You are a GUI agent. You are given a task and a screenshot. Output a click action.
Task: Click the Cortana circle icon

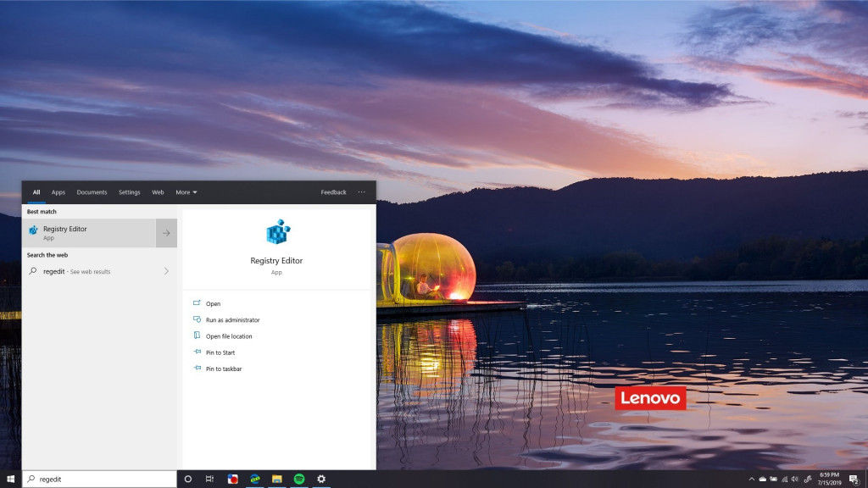(x=187, y=479)
